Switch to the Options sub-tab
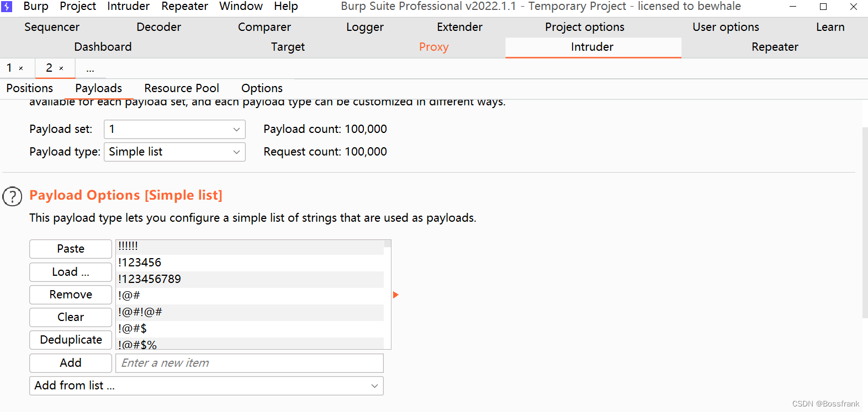This screenshot has width=868, height=412. coord(262,88)
